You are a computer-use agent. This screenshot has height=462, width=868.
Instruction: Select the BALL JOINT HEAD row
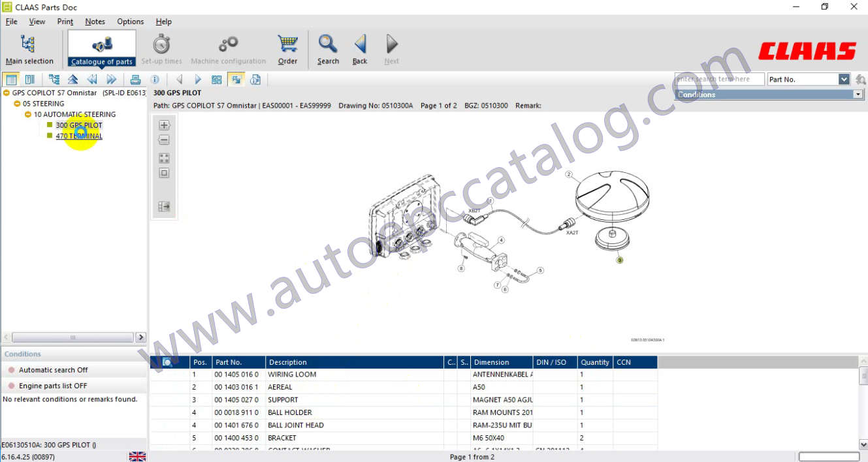404,425
